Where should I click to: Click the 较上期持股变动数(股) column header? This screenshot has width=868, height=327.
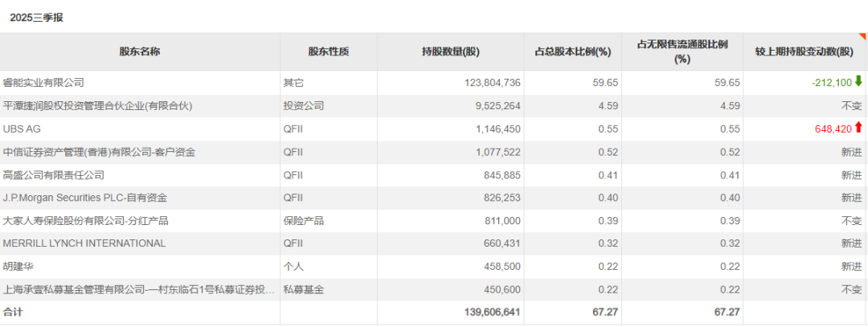tap(805, 51)
